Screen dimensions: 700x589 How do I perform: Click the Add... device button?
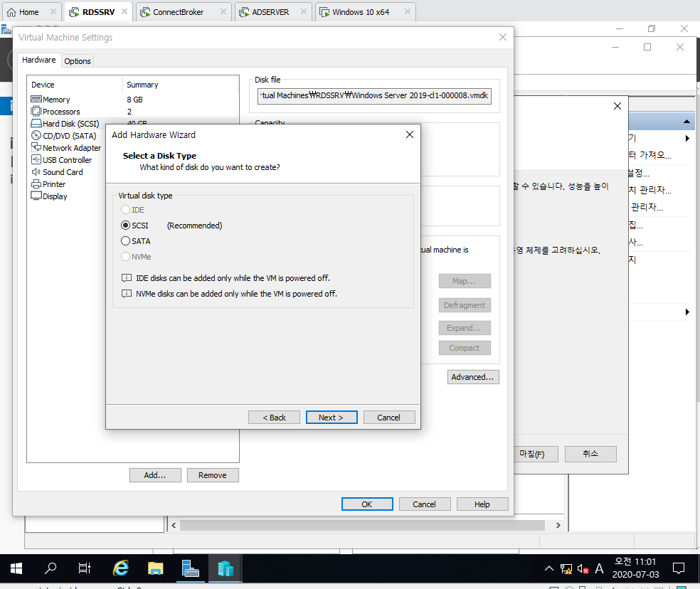(x=155, y=475)
